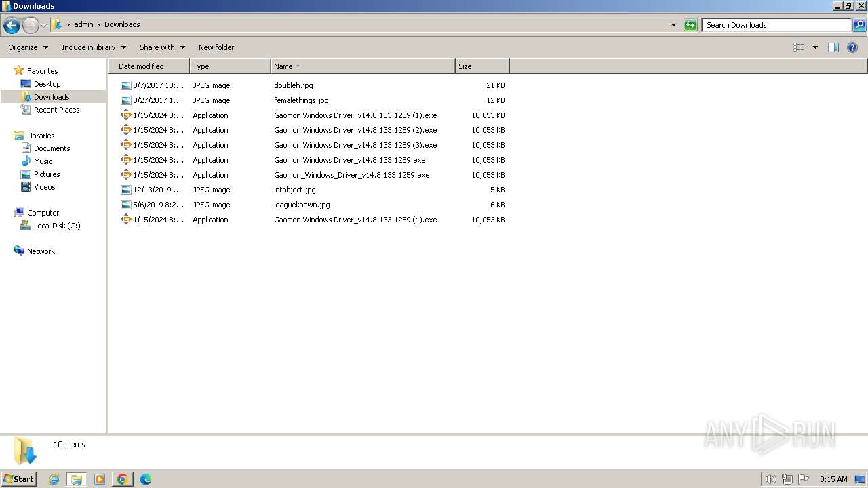The image size is (868, 488).
Task: Click the Back navigation arrow button
Action: pos(12,26)
